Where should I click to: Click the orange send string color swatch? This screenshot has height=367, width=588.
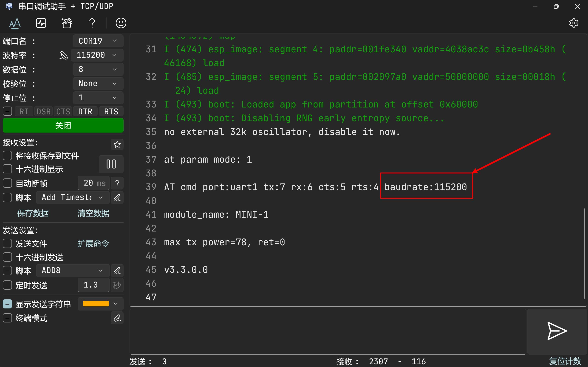[x=96, y=304]
